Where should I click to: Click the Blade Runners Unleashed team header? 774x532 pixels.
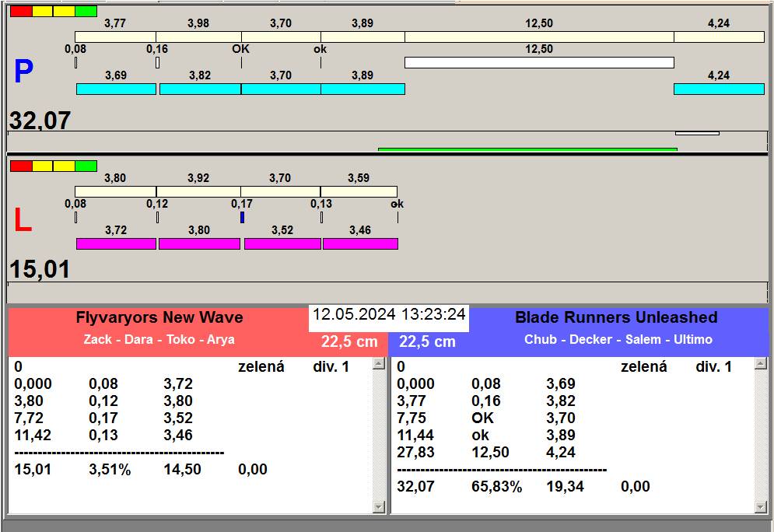tap(615, 317)
